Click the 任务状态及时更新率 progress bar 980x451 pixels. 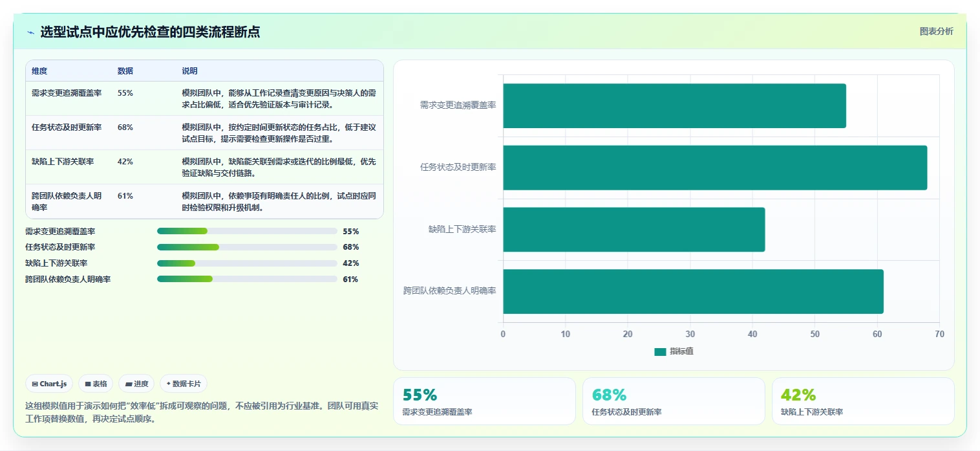pos(247,247)
